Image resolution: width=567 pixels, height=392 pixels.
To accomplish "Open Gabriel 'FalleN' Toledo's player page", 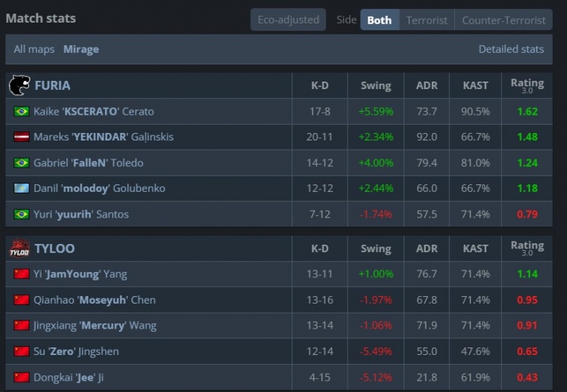I will point(88,163).
